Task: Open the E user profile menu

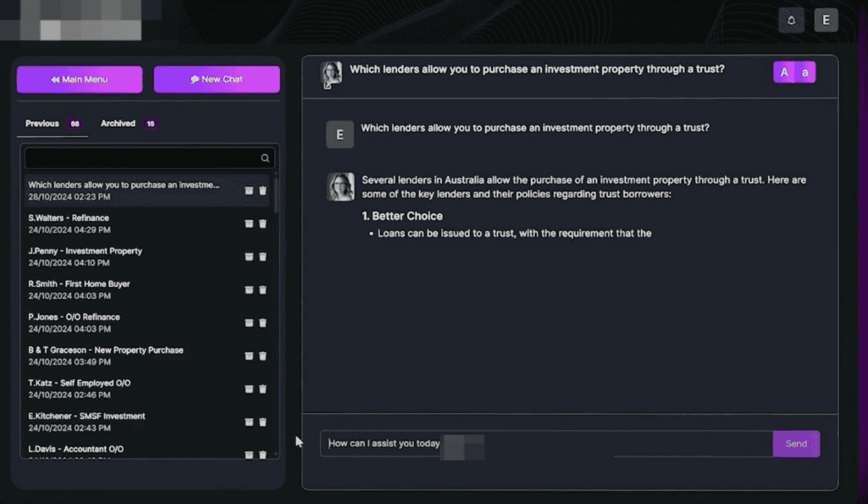Action: [x=826, y=20]
